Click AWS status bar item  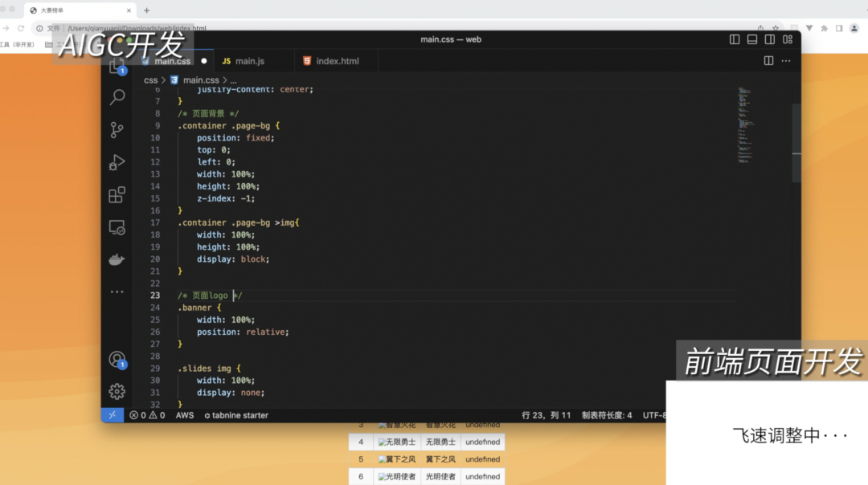[x=185, y=415]
